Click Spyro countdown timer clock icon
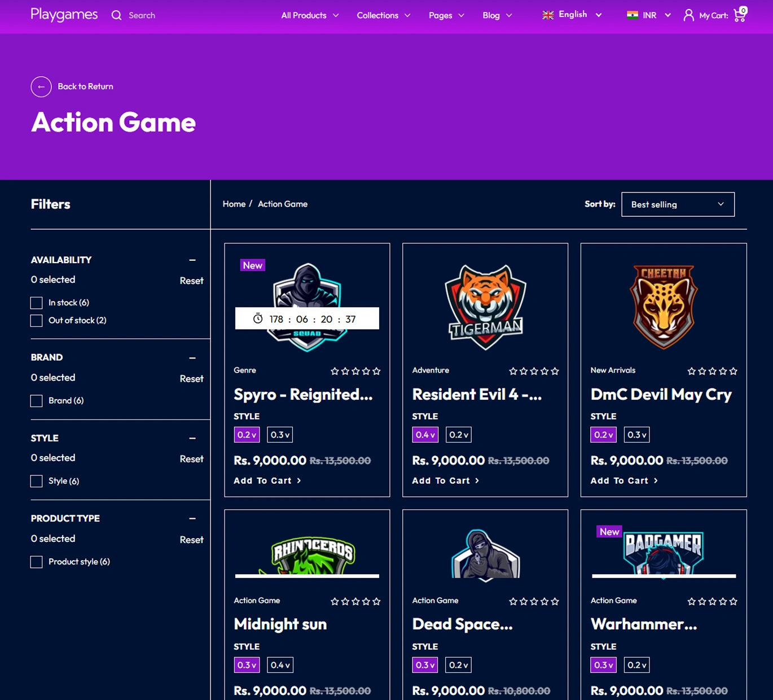Image resolution: width=773 pixels, height=700 pixels. [258, 318]
